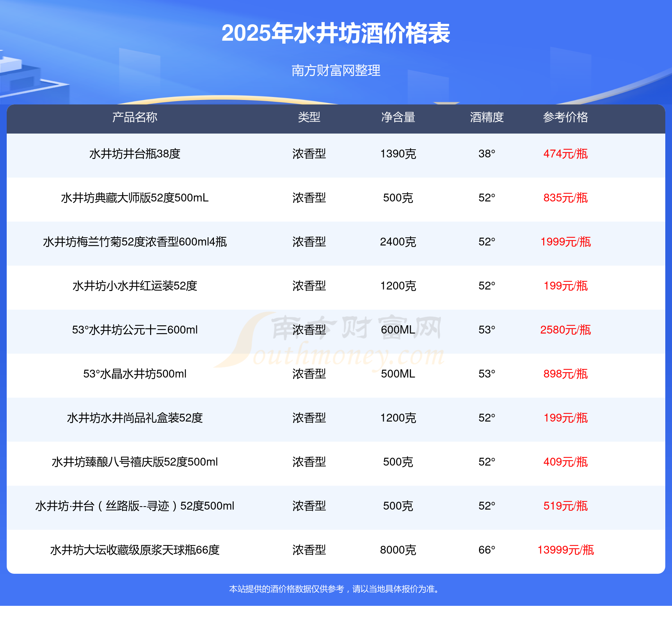Select product name 水井坊大坛收藏级原浆天球瓶66度

pyautogui.click(x=135, y=550)
